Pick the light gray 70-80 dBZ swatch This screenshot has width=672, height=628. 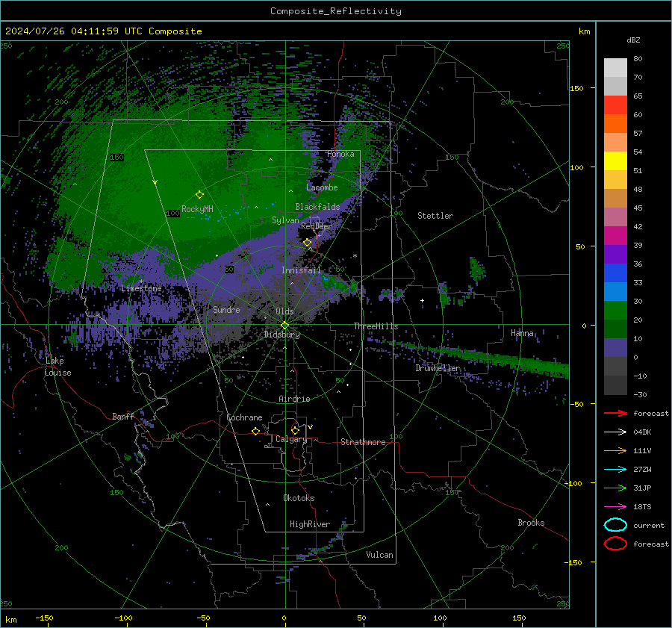point(615,68)
